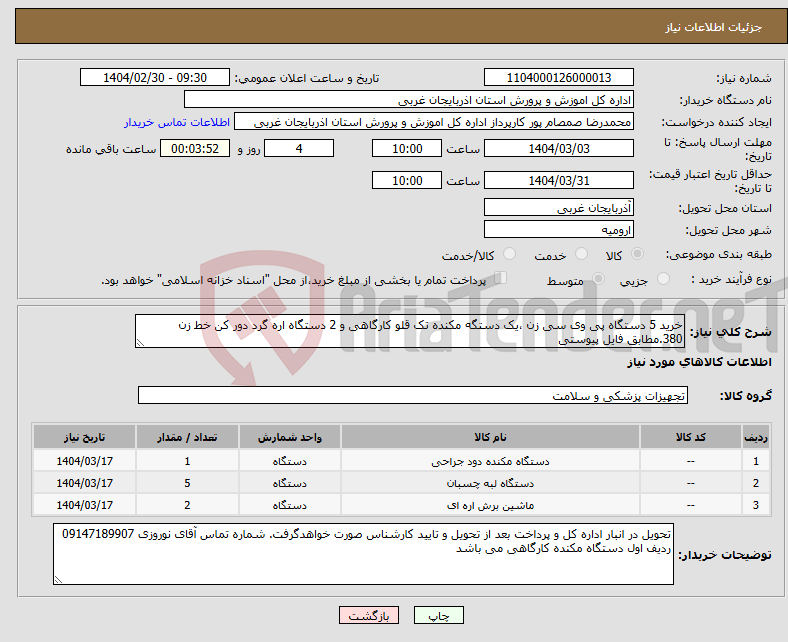Click the توضیحات خریدار notes textarea
Image resolution: width=788 pixels, height=642 pixels.
pos(363,554)
